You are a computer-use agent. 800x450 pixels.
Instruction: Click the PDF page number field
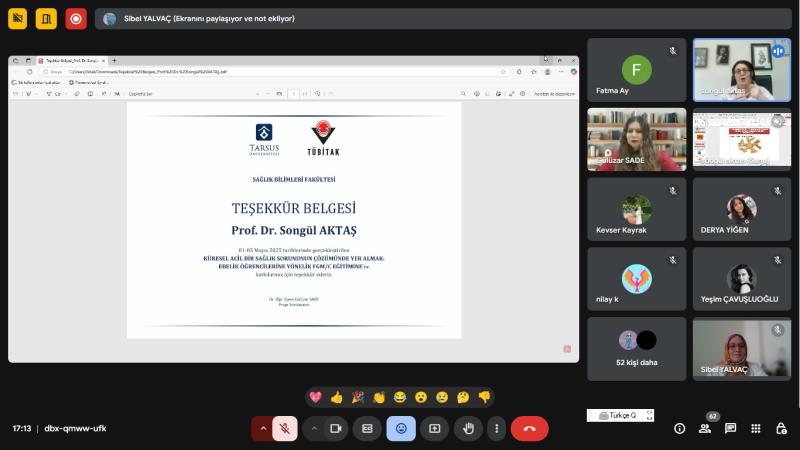coord(293,94)
